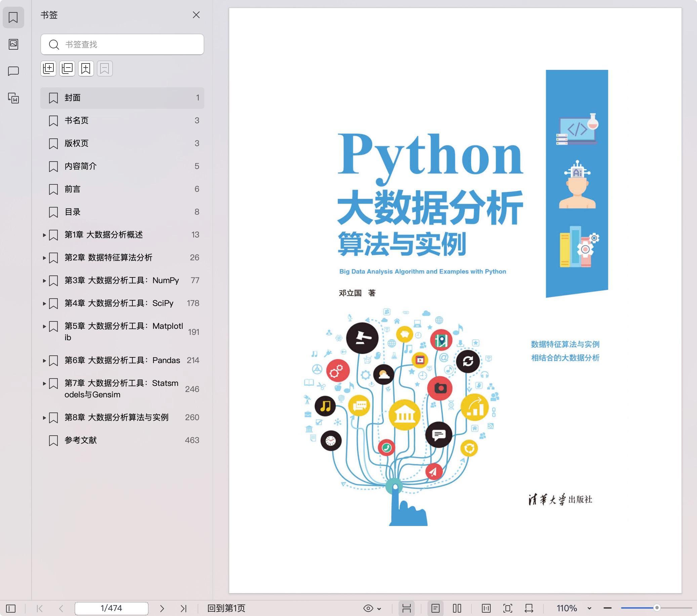The height and width of the screenshot is (616, 697).
Task: Toggle the sidebar with bottom-left panel icon
Action: coord(11,608)
